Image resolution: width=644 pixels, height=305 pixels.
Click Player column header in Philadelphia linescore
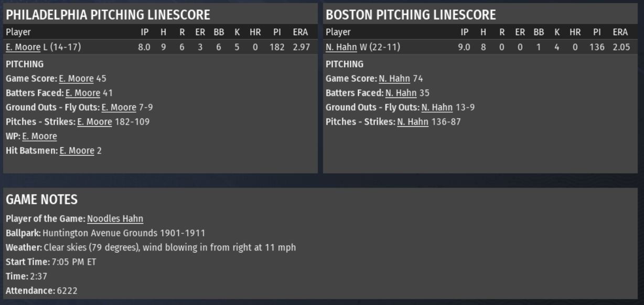pos(18,32)
